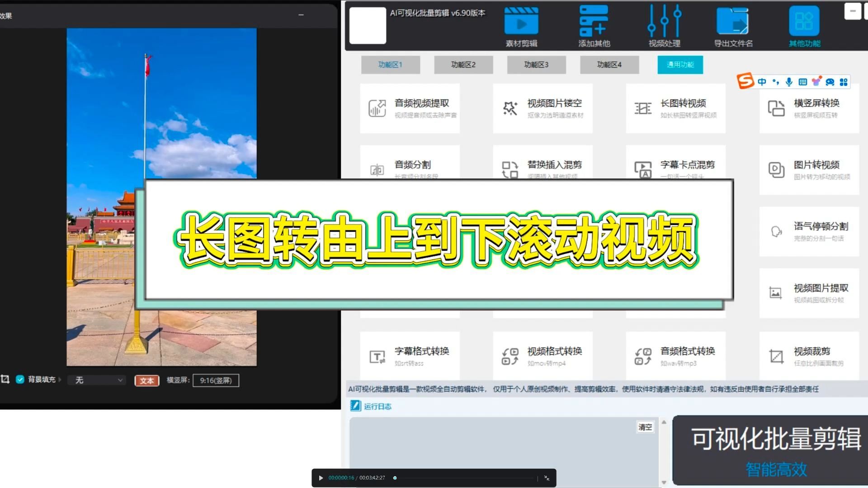Screen dimensions: 868x488
Task: Select the 通用功能 tab
Action: tap(680, 65)
